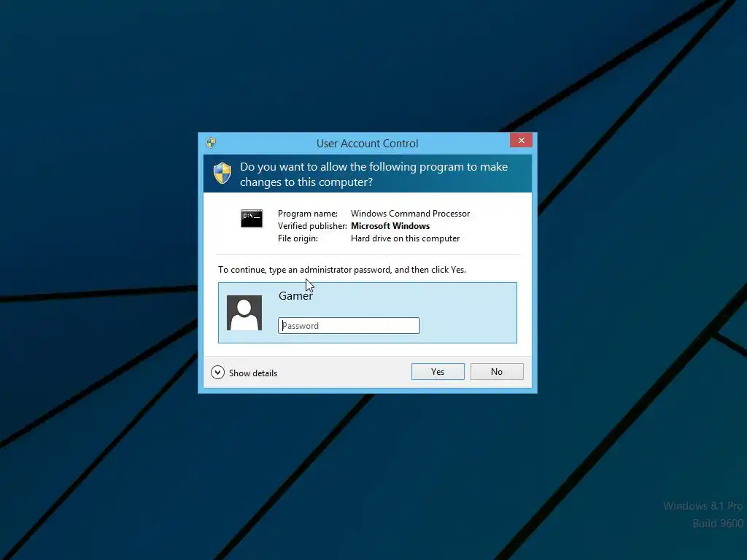Click the 'Microsoft Windows' publisher text
747x560 pixels.
(x=390, y=226)
